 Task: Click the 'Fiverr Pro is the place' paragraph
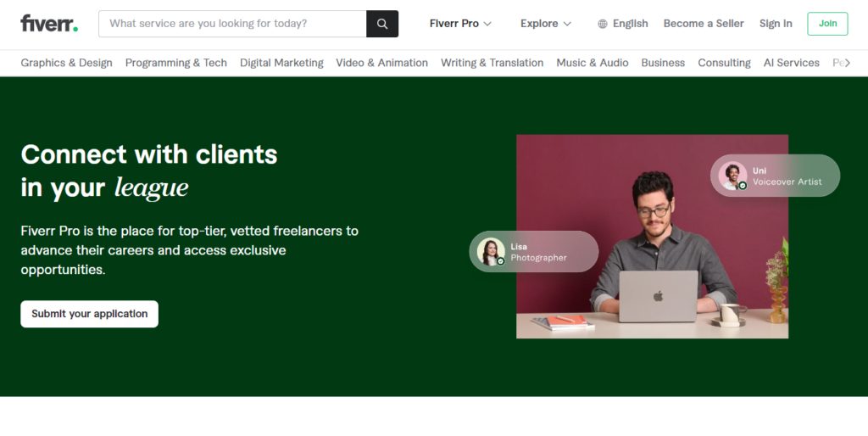tap(189, 250)
